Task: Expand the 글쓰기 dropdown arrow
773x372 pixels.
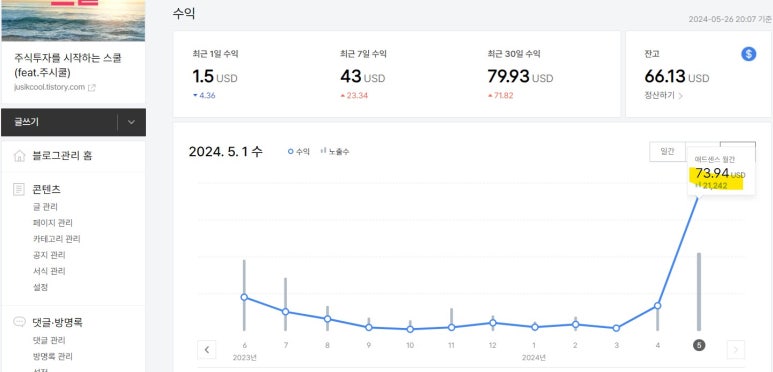Action: [x=131, y=122]
